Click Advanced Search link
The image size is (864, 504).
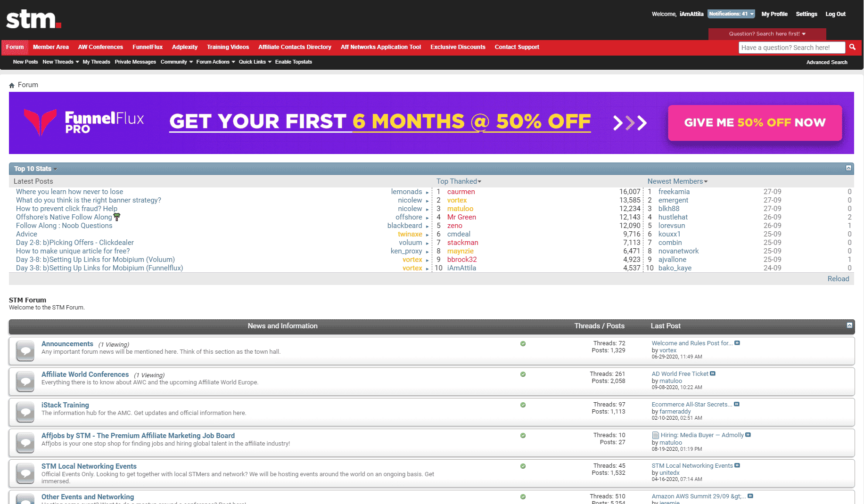click(x=827, y=62)
